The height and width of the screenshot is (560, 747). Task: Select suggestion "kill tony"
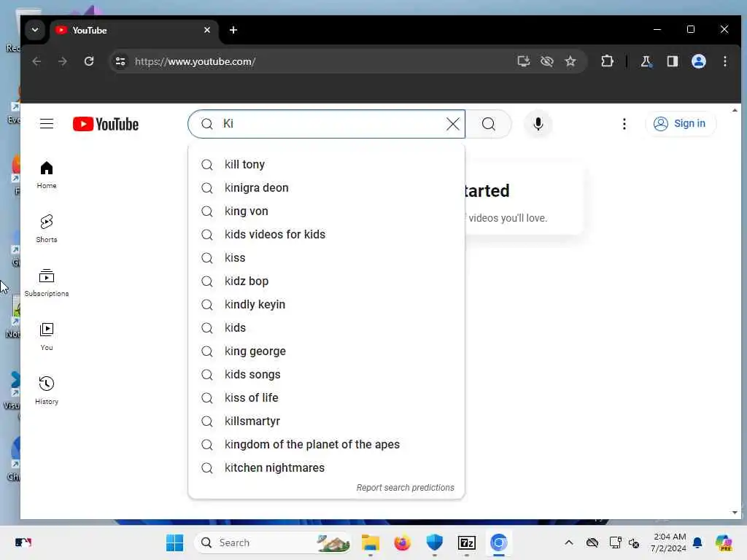click(326, 164)
